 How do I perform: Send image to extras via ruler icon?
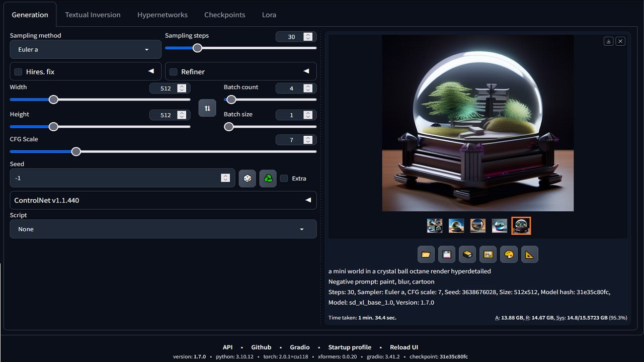(x=529, y=254)
